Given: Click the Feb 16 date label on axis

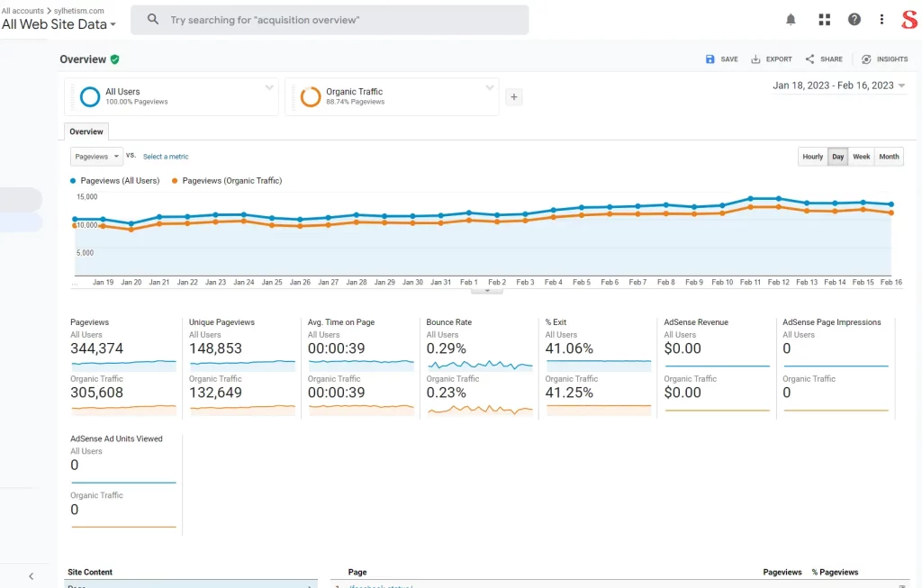Looking at the screenshot, I should click(891, 282).
